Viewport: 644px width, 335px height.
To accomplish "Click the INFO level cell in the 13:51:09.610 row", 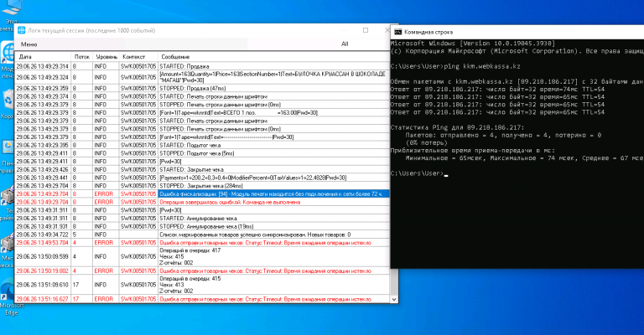I will point(106,285).
